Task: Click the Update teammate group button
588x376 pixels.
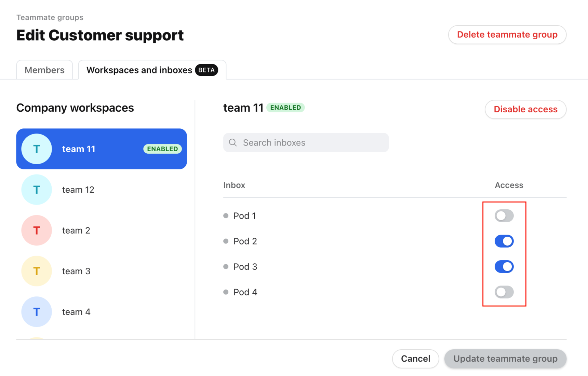Action: [x=505, y=359]
